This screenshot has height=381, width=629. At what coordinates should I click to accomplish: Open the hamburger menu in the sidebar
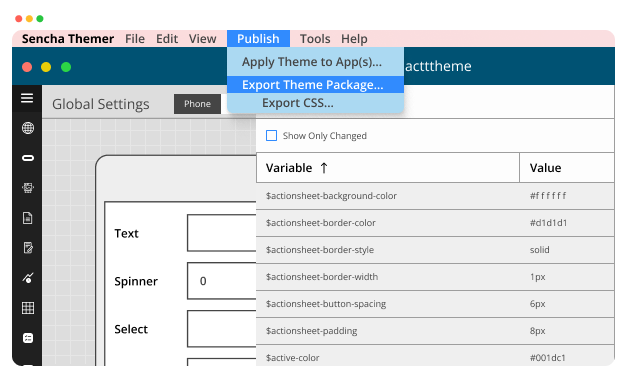click(27, 98)
